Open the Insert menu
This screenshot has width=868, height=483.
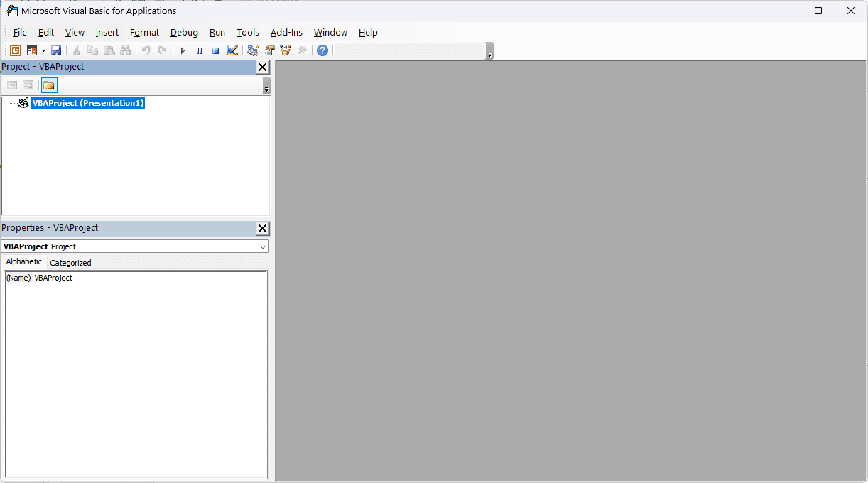[x=107, y=33]
